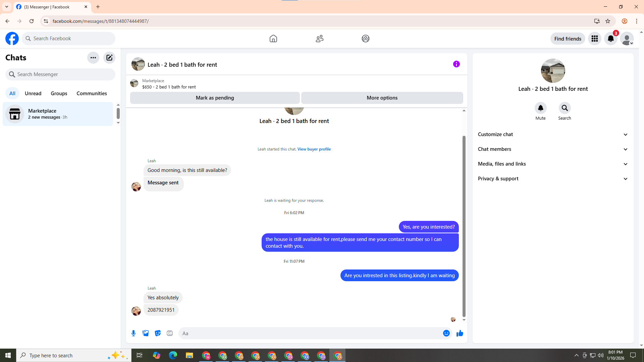Click the voice clip microphone icon
Viewport: 644px width, 362px height.
click(x=133, y=333)
